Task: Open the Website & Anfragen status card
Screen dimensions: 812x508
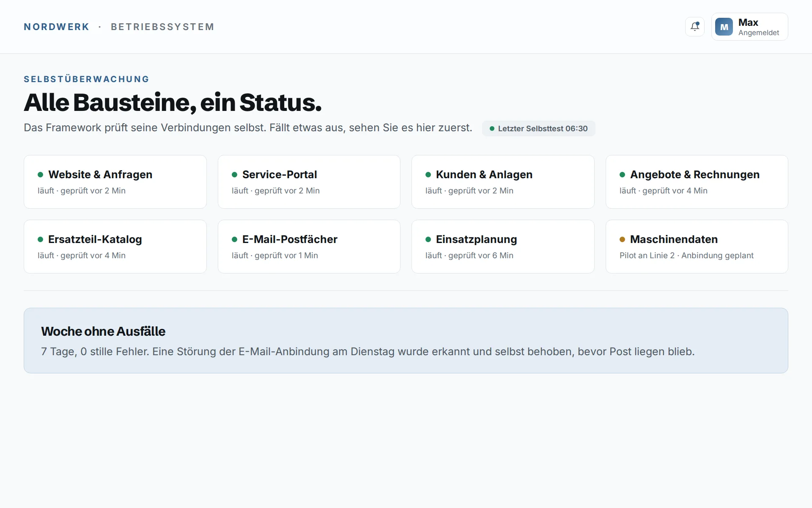Action: click(x=115, y=182)
